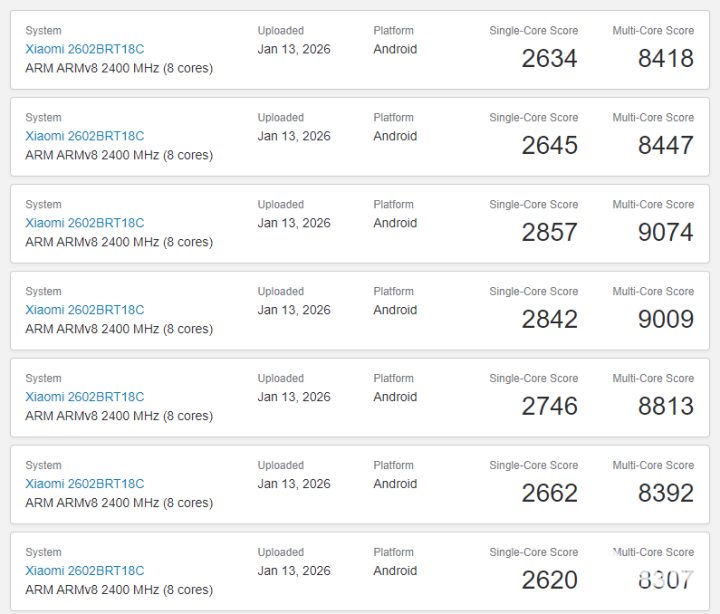Open Xiaomi 2602BRT18C link beside the 2662 score

85,484
